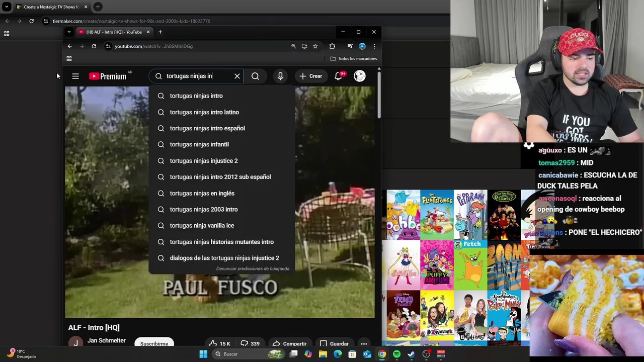Open the YouTube account avatar menu
The height and width of the screenshot is (362, 644).
point(359,76)
